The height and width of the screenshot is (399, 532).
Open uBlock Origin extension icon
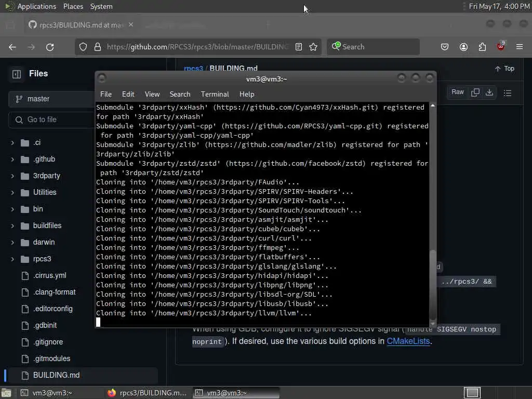[501, 46]
